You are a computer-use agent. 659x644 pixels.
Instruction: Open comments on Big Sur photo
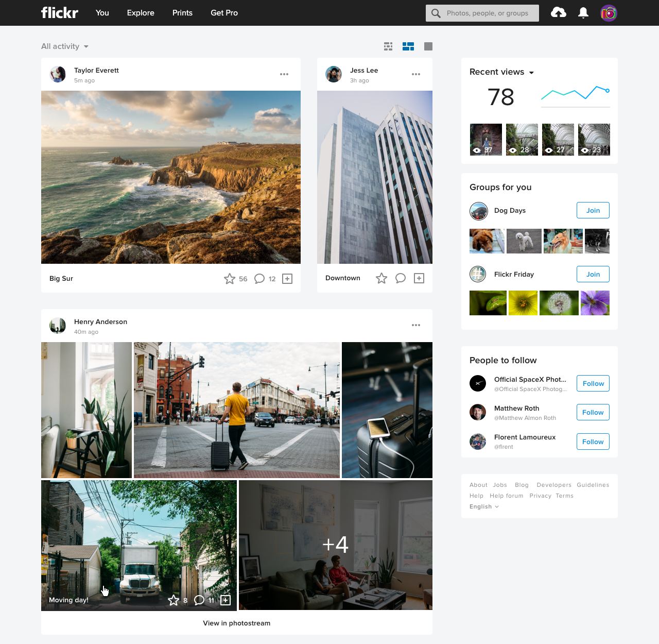coord(259,279)
